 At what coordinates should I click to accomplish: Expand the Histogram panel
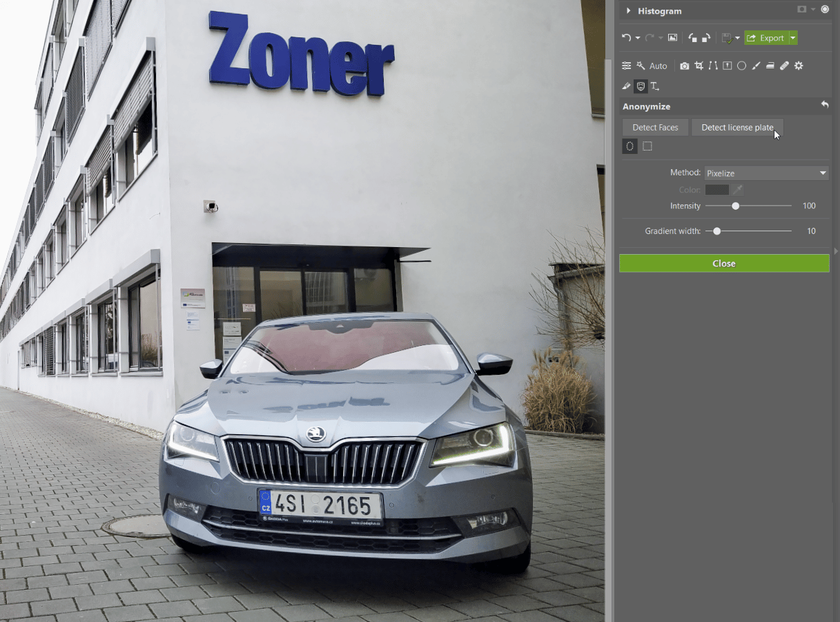click(628, 11)
